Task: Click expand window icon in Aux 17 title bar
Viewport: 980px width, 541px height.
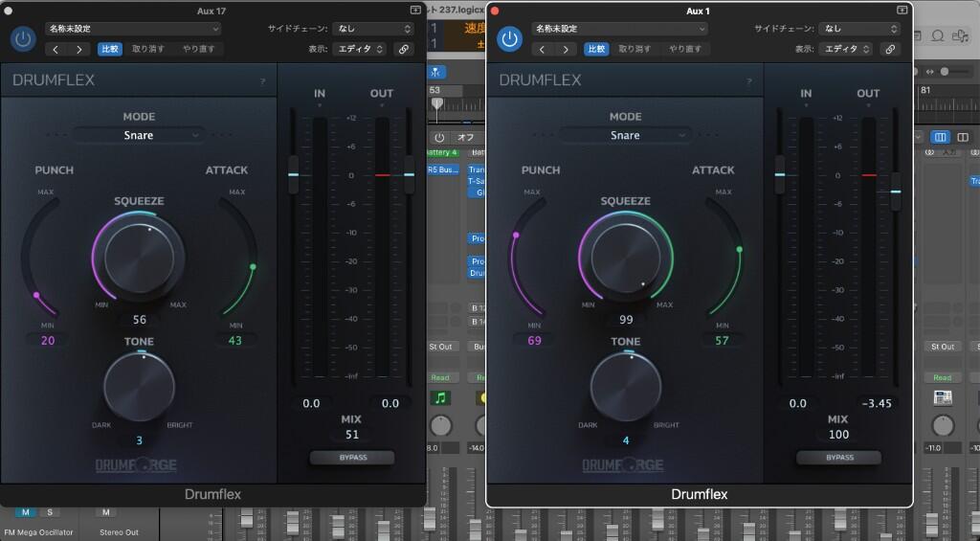Action: coord(415,10)
